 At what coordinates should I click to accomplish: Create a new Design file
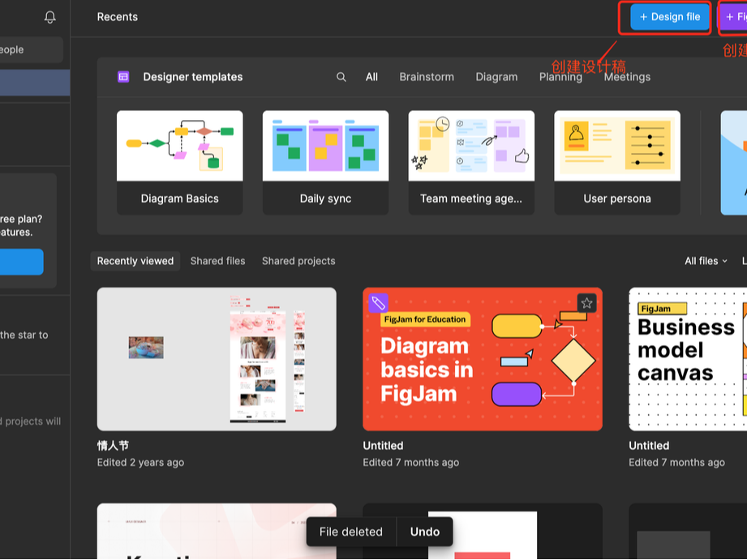(665, 16)
